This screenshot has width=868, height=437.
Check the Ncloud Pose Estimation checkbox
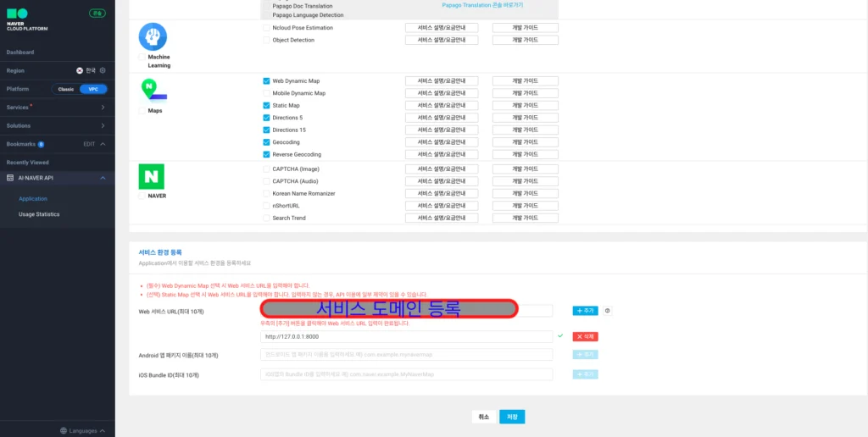click(x=266, y=28)
